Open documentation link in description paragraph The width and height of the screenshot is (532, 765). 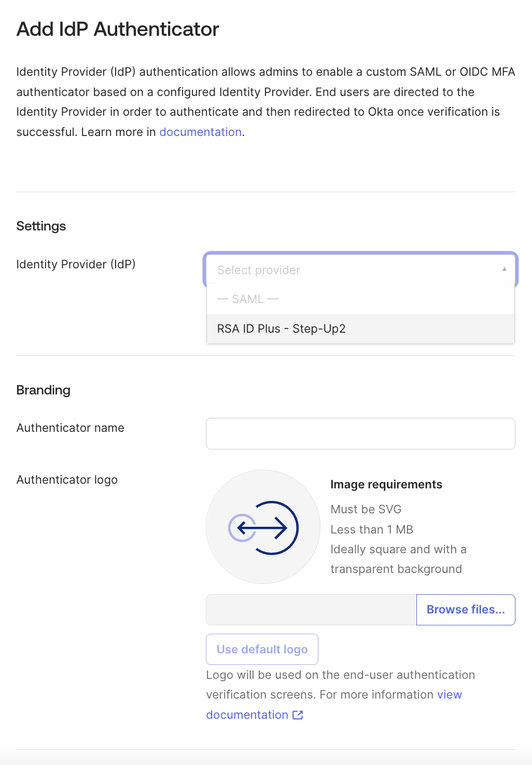(x=201, y=132)
